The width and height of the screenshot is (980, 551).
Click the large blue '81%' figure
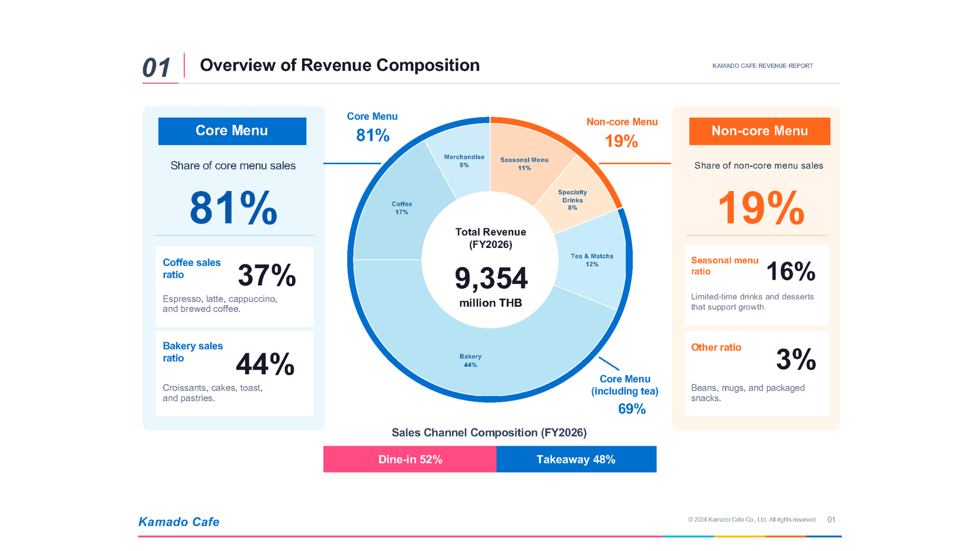pos(233,208)
